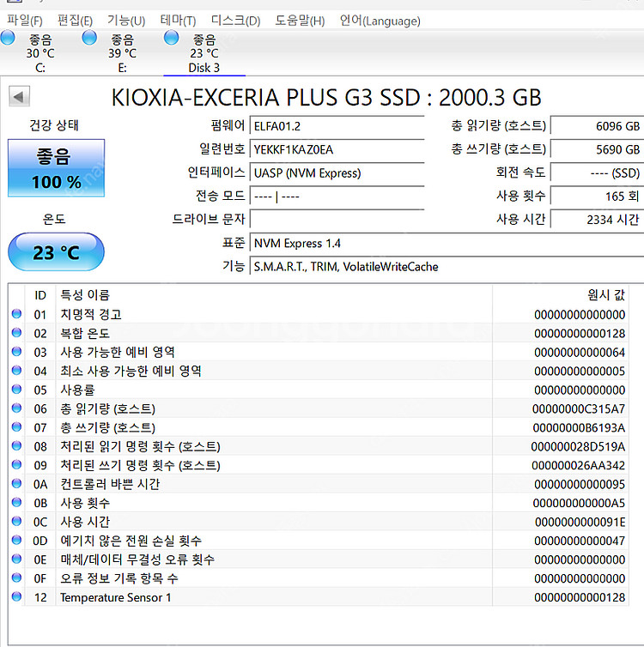Image resolution: width=644 pixels, height=647 pixels.
Task: Select the 컨트롤러 바쁜 시간 row
Action: (319, 484)
